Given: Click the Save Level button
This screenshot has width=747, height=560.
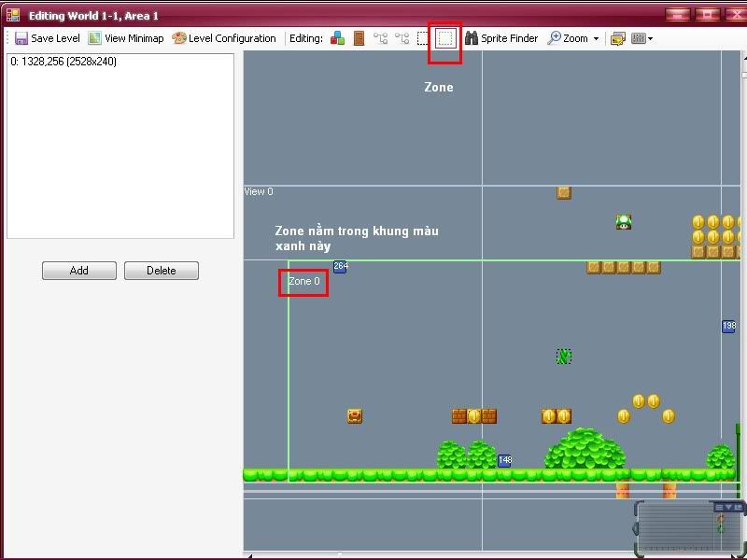Looking at the screenshot, I should pyautogui.click(x=48, y=38).
